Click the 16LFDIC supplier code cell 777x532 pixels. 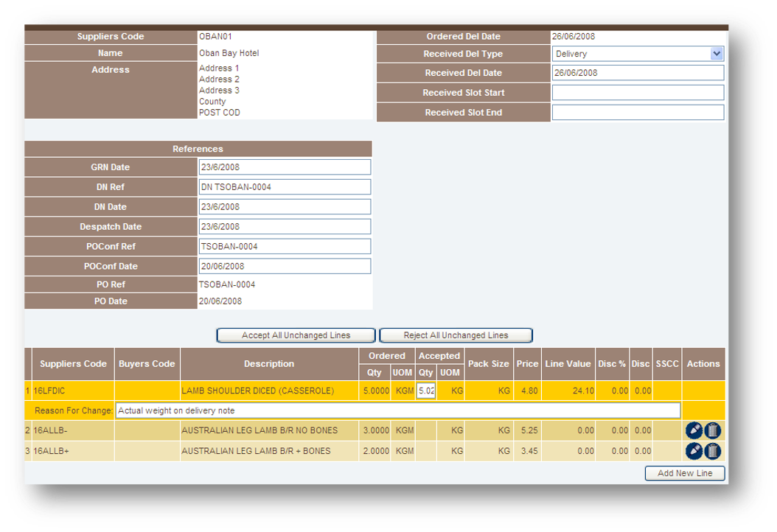tap(73, 391)
